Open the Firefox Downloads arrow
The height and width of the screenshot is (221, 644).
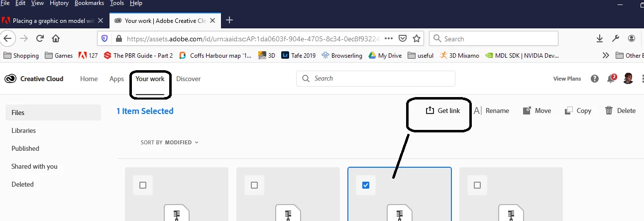[x=600, y=38]
